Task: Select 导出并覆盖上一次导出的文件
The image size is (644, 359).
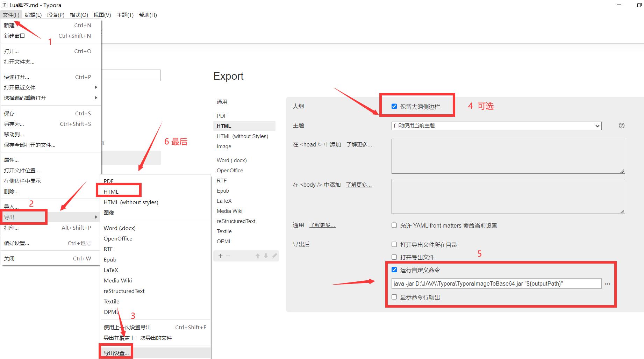Action: (x=156, y=338)
